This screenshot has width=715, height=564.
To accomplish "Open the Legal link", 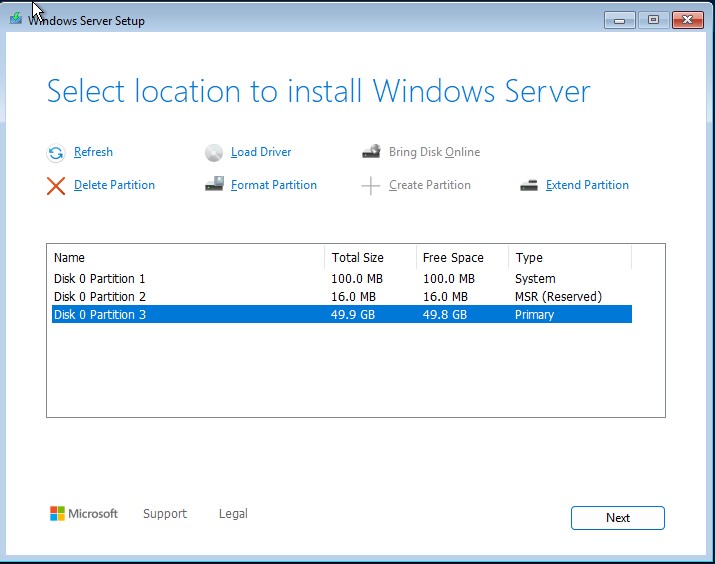I will coord(233,514).
